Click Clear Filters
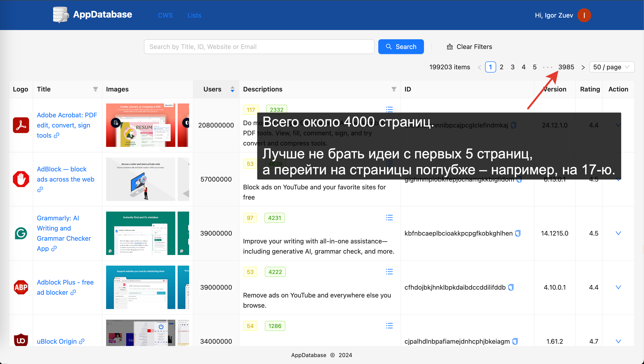 (x=469, y=47)
